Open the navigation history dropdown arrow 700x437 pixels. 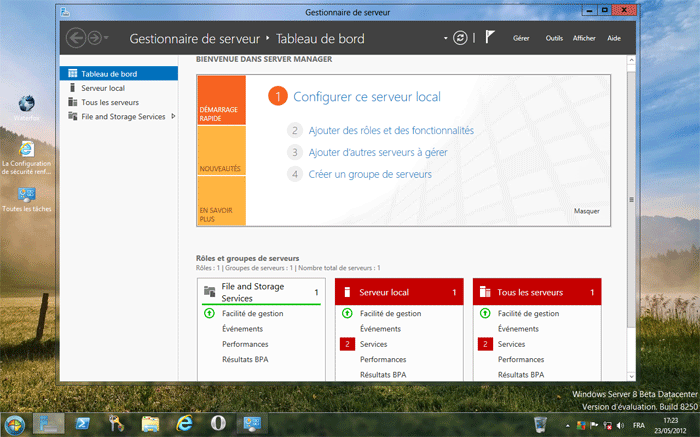[106, 38]
